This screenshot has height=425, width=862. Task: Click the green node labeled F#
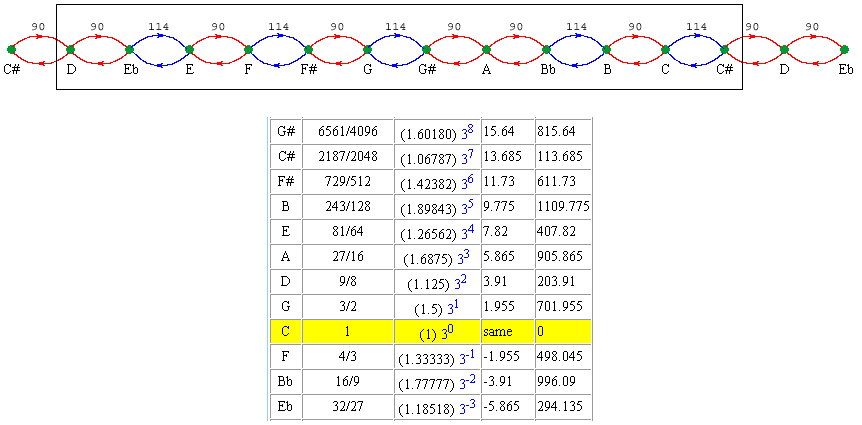pyautogui.click(x=308, y=49)
